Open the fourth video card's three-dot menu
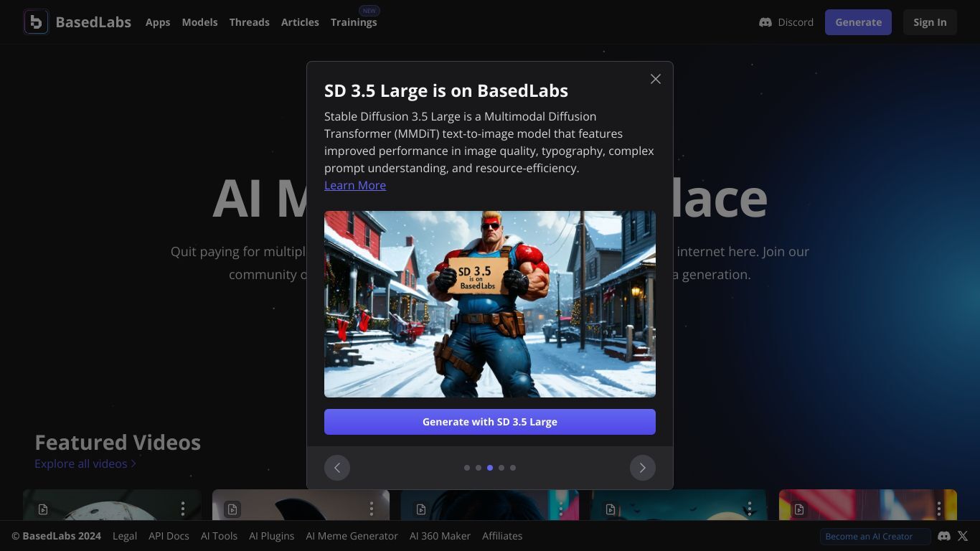This screenshot has height=551, width=980. 750,509
